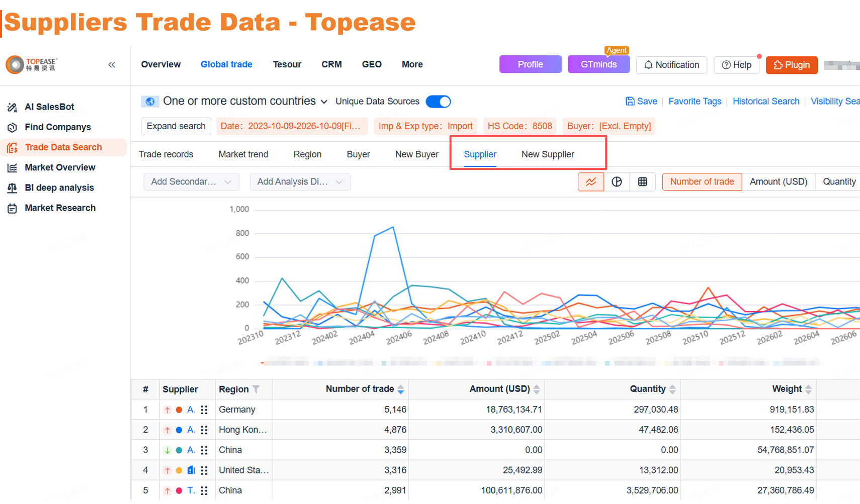The image size is (860, 504).
Task: Open the Historical Search link
Action: 766,102
